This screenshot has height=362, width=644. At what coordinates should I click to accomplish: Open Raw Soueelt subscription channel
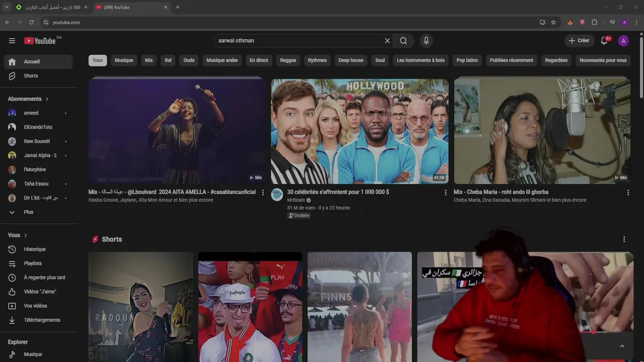[39, 141]
